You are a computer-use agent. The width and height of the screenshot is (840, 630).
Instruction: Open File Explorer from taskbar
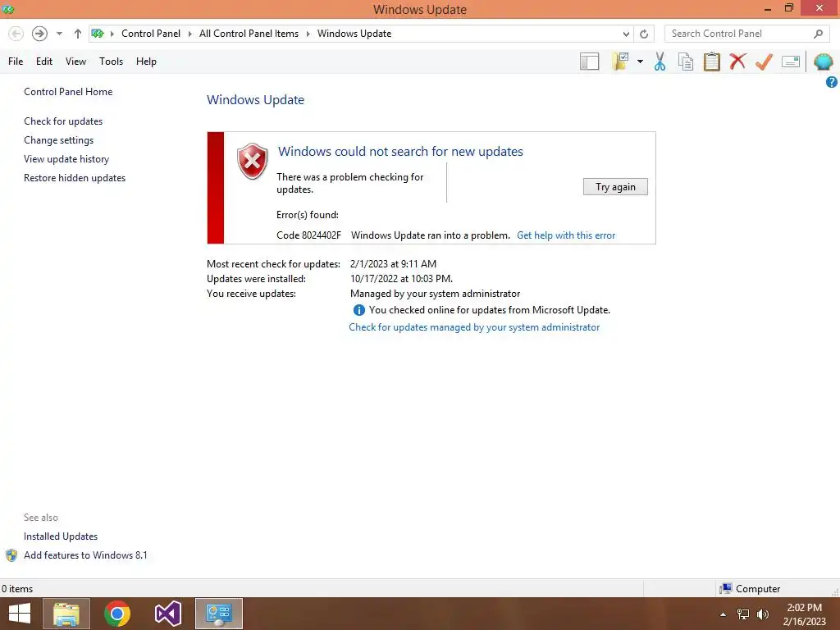click(66, 614)
